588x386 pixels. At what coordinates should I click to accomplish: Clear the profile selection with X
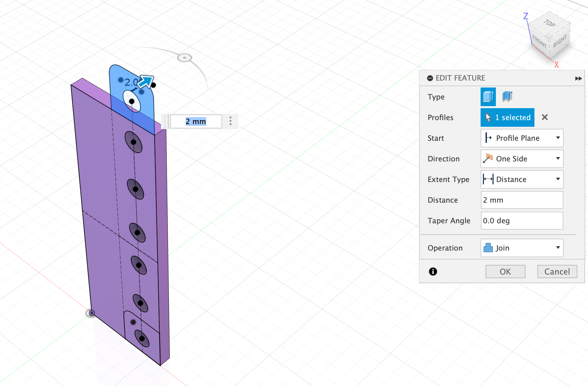pyautogui.click(x=544, y=117)
